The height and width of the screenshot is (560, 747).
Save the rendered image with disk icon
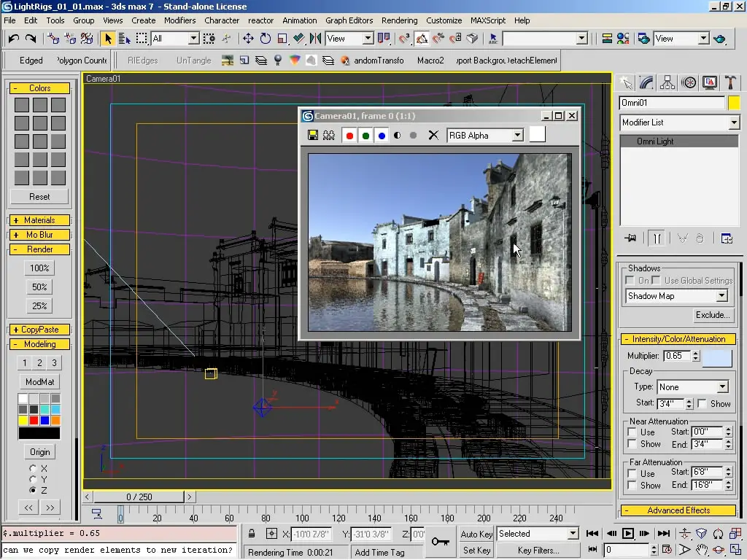(313, 135)
